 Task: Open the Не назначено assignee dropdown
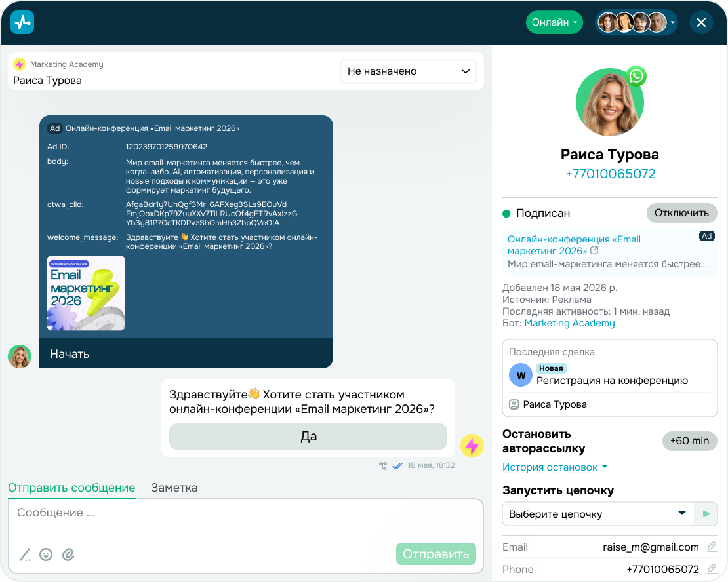[408, 71]
